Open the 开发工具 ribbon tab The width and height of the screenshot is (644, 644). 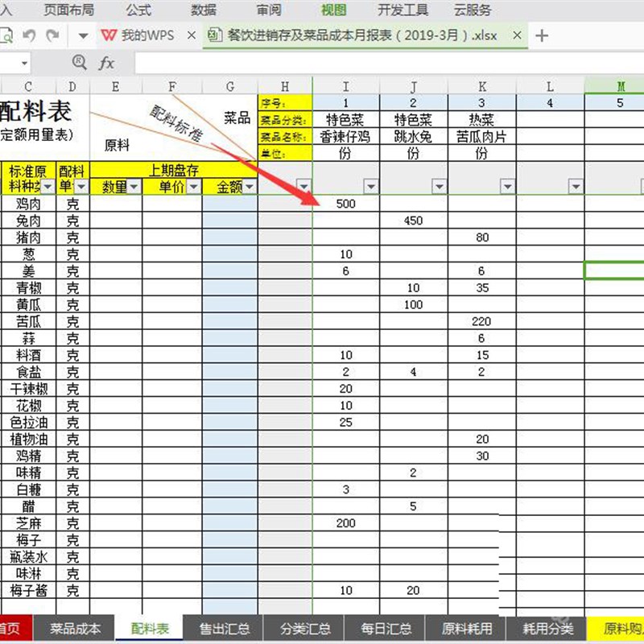coord(402,10)
